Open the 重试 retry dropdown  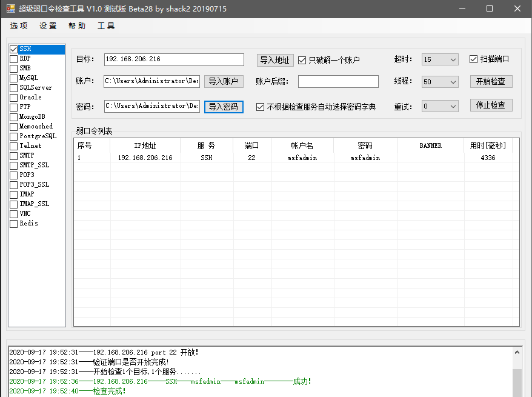(440, 106)
